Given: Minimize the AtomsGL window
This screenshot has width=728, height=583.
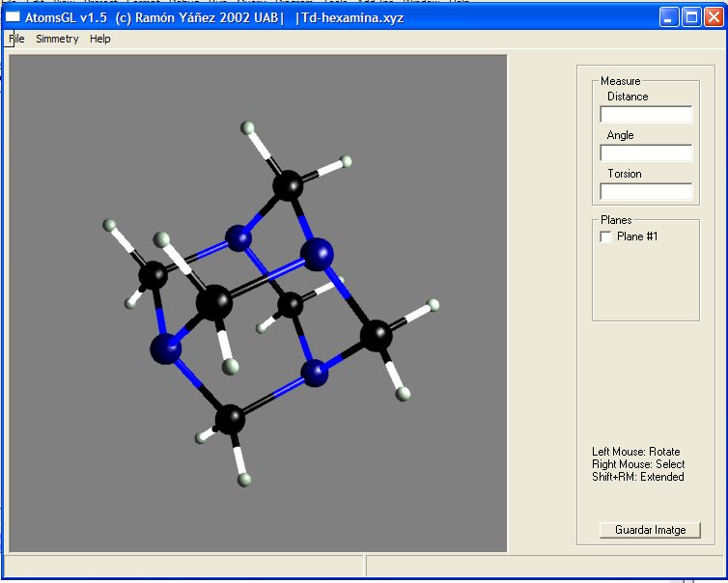Looking at the screenshot, I should [670, 17].
